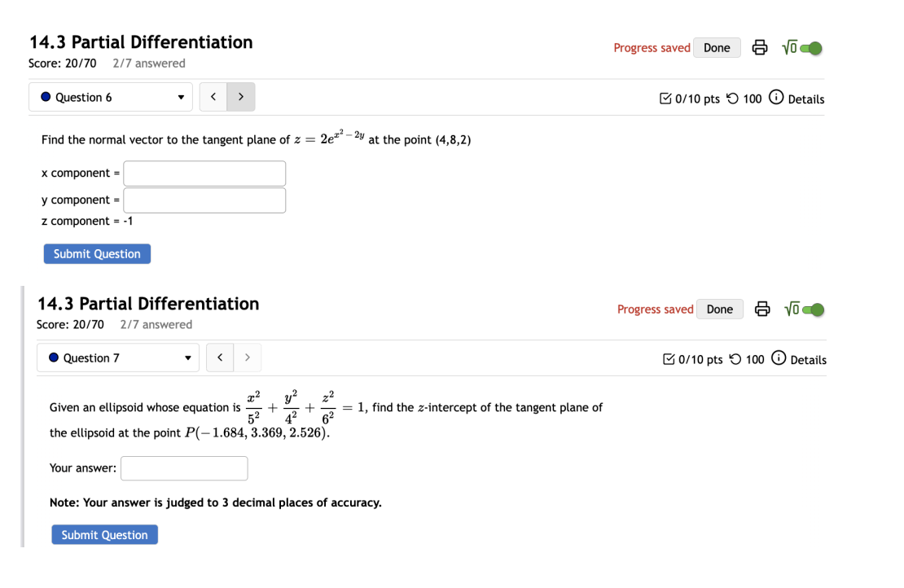Expand next question using the right chevron

click(x=240, y=96)
